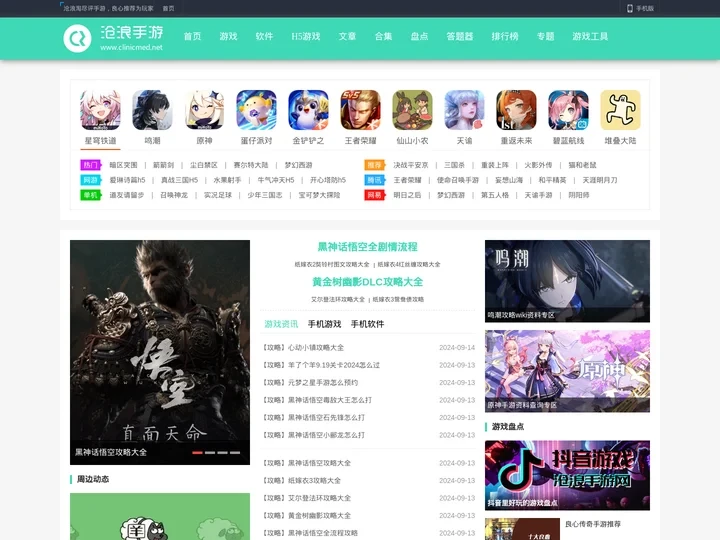Image resolution: width=720 pixels, height=540 pixels.
Task: Click the 腾讯 blue tag
Action: click(x=374, y=180)
